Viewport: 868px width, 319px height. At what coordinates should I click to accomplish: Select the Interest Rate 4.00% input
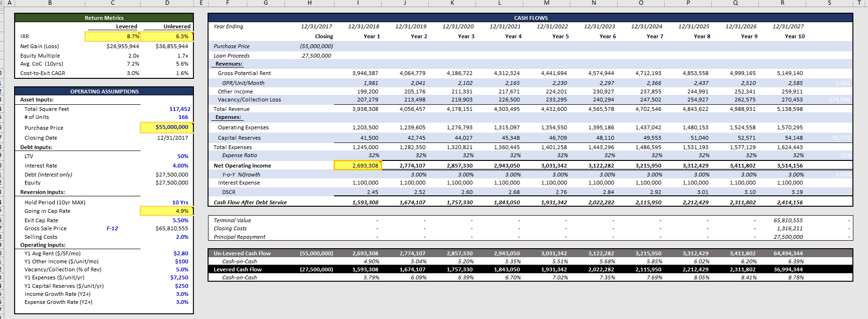point(180,166)
